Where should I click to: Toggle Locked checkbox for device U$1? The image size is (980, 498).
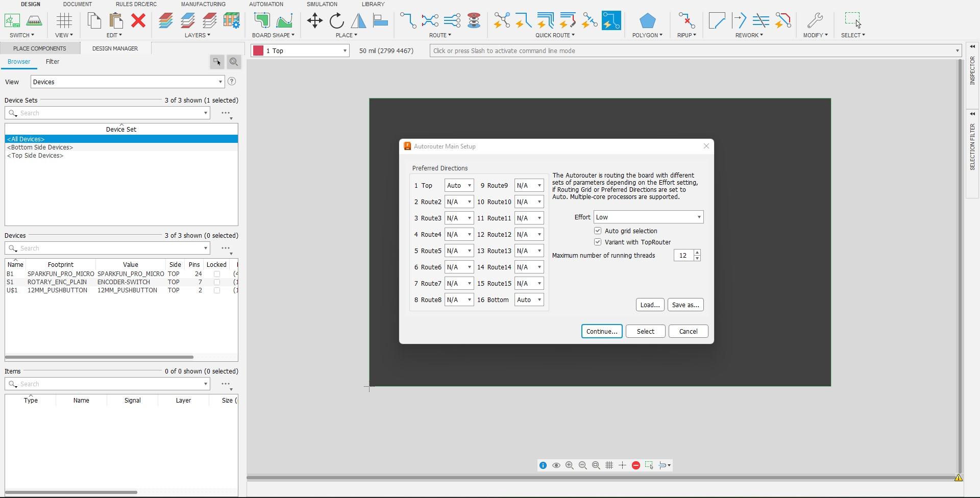point(217,290)
